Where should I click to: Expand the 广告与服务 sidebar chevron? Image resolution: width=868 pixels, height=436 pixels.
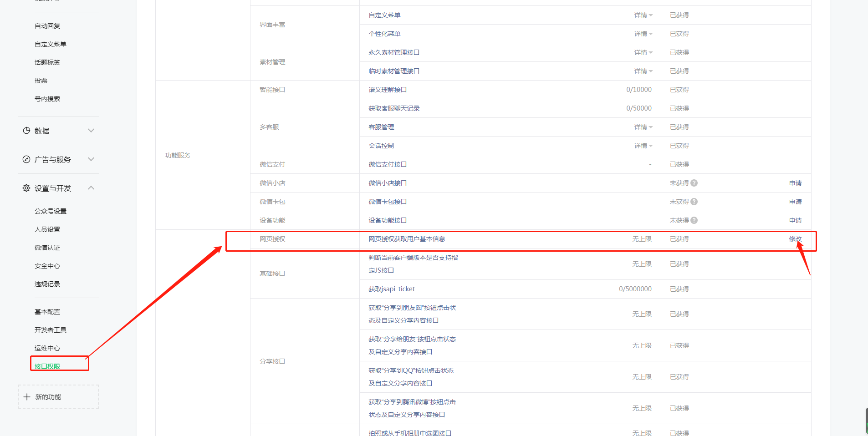coord(91,159)
